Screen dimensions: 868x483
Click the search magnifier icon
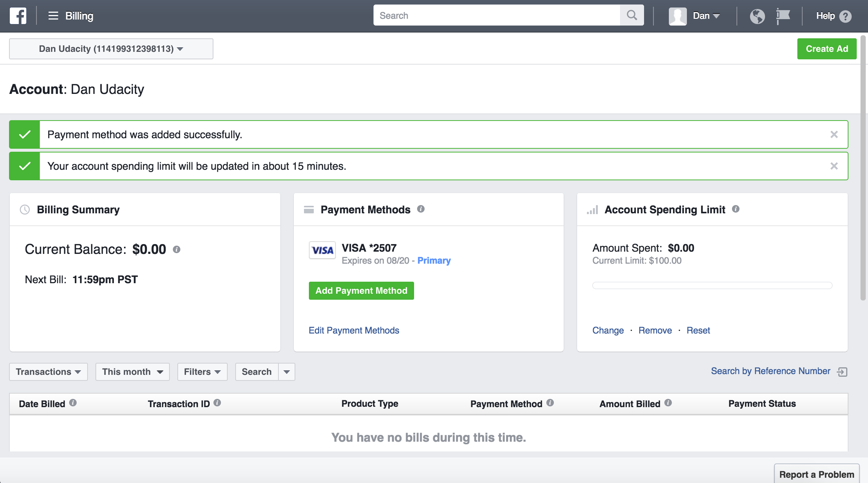click(631, 15)
